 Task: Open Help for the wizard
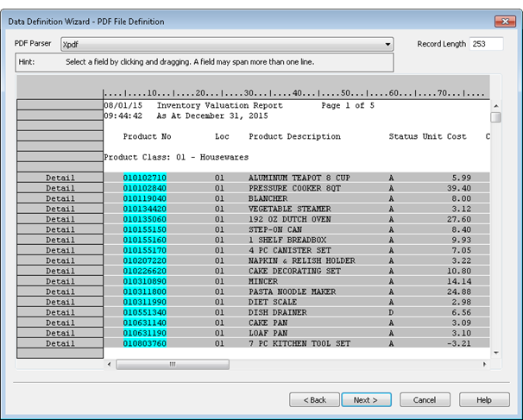click(x=483, y=400)
